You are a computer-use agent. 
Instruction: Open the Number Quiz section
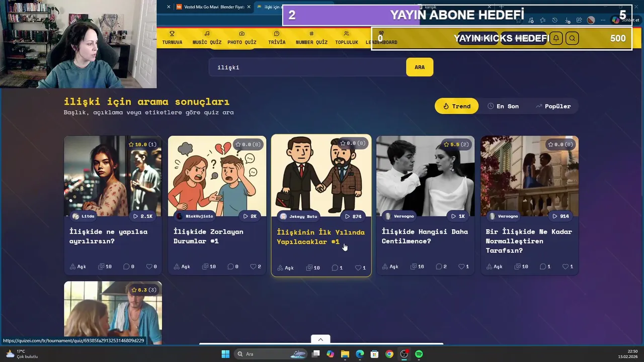tap(311, 38)
